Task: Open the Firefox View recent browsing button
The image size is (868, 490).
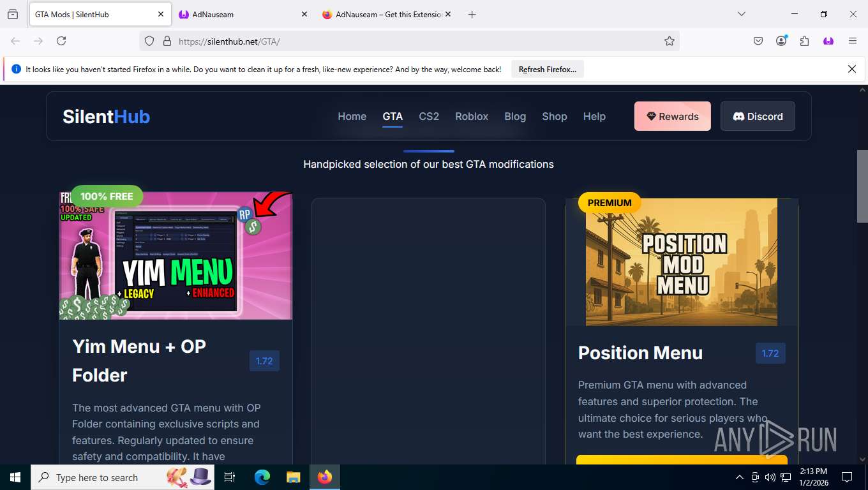Action: click(13, 14)
